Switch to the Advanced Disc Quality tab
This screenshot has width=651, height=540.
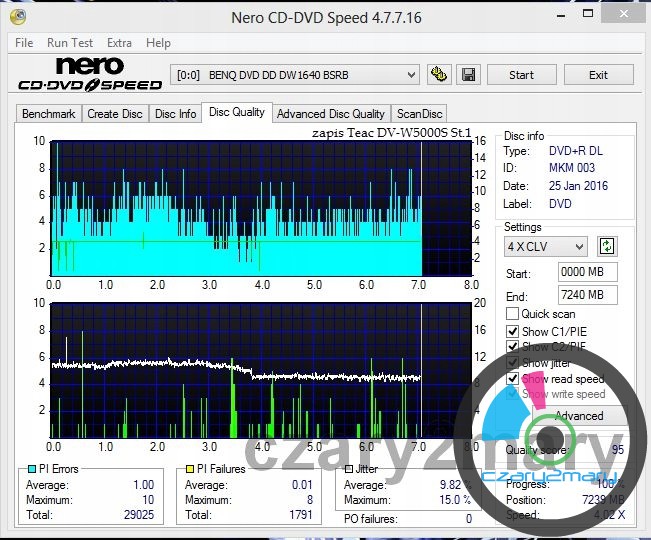click(x=330, y=114)
